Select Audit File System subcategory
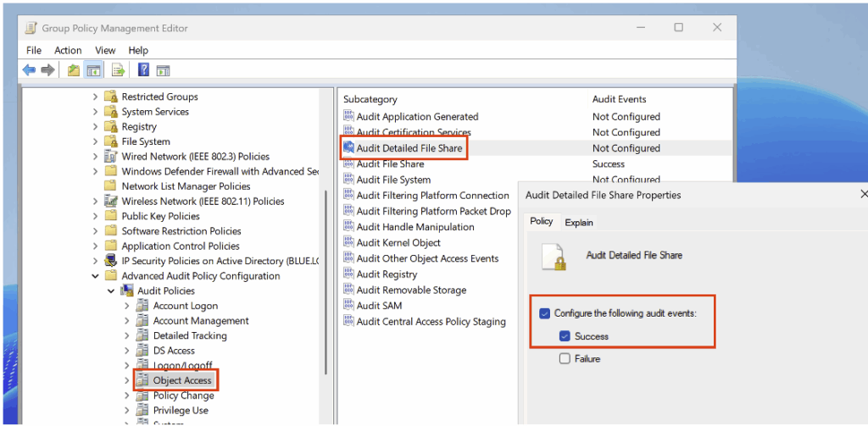 pyautogui.click(x=393, y=180)
